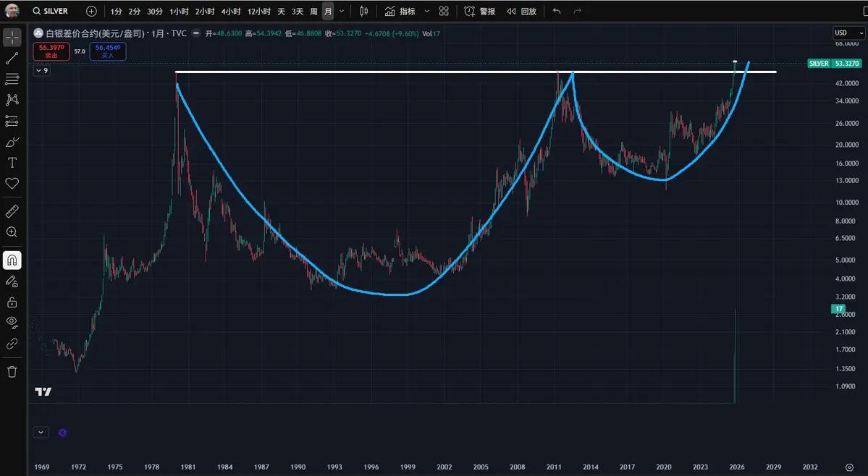868x476 pixels.
Task: Switch to the 4小时 timeframe
Action: pos(231,11)
